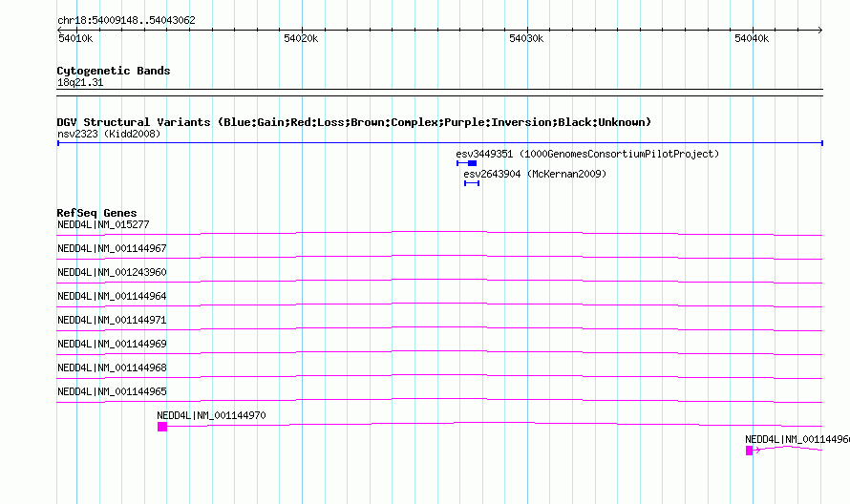Select the DGV Structural Variants track title

tap(354, 122)
